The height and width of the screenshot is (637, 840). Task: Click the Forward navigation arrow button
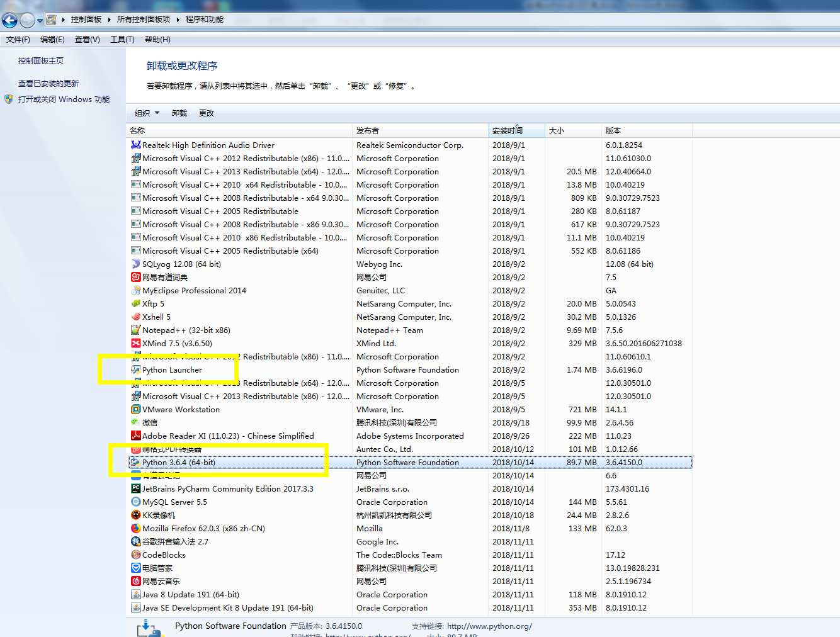click(27, 20)
